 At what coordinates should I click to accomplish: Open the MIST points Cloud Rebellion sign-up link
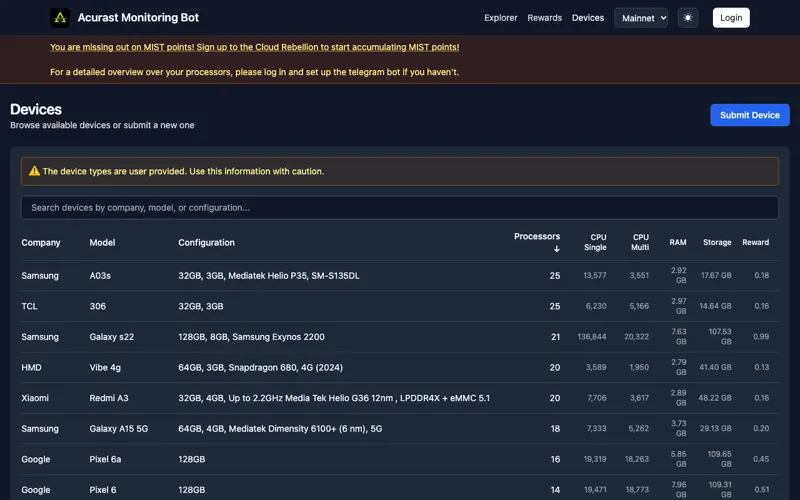coord(255,47)
